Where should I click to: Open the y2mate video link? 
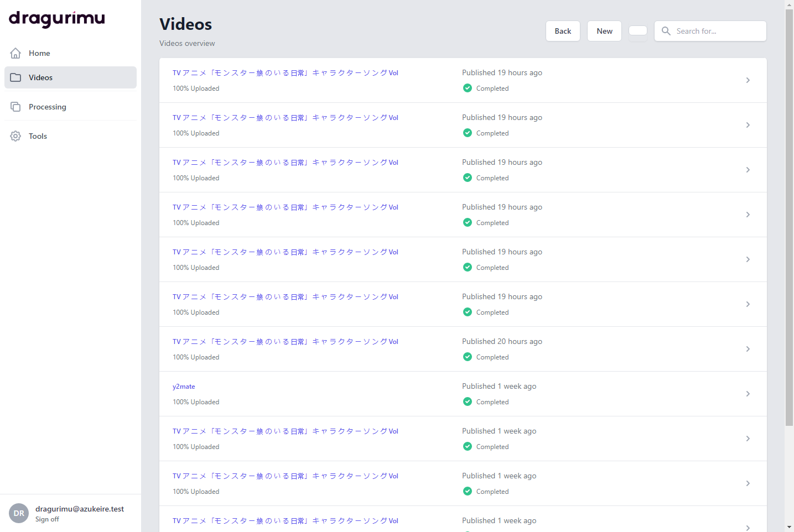tap(184, 387)
